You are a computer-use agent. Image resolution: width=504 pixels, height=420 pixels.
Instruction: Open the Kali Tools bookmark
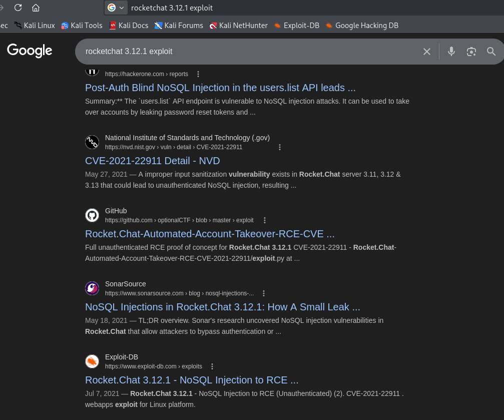82,25
